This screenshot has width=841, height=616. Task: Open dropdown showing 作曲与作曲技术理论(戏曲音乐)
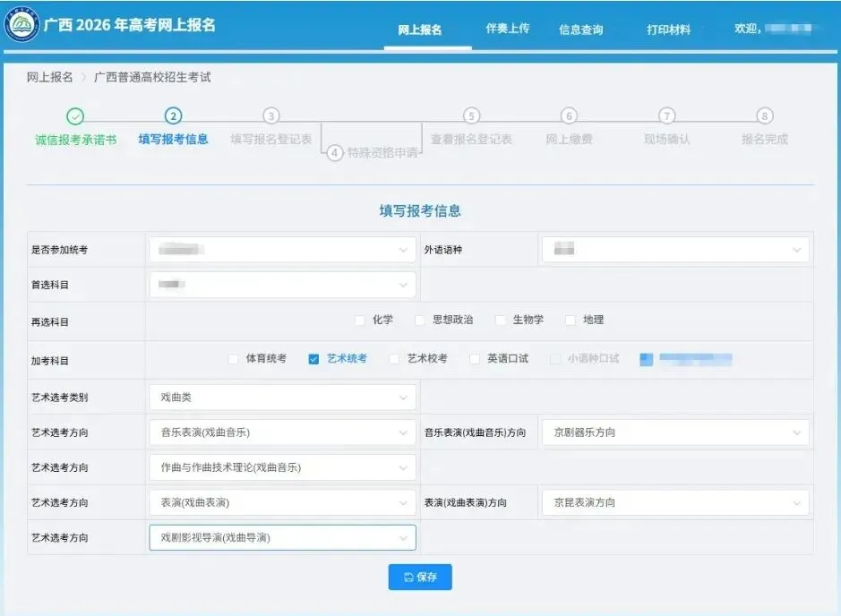pyautogui.click(x=283, y=467)
